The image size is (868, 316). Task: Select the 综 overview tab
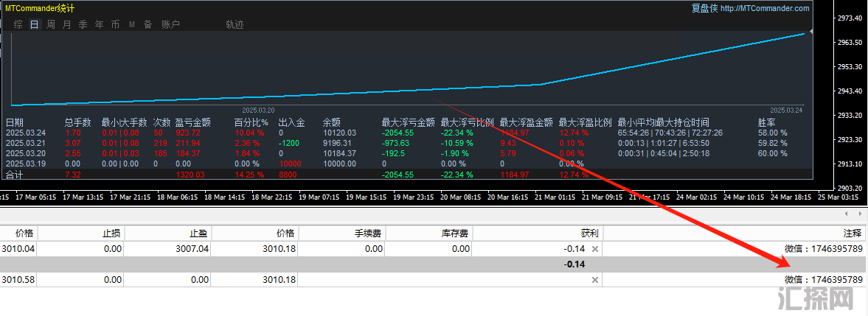coord(18,24)
